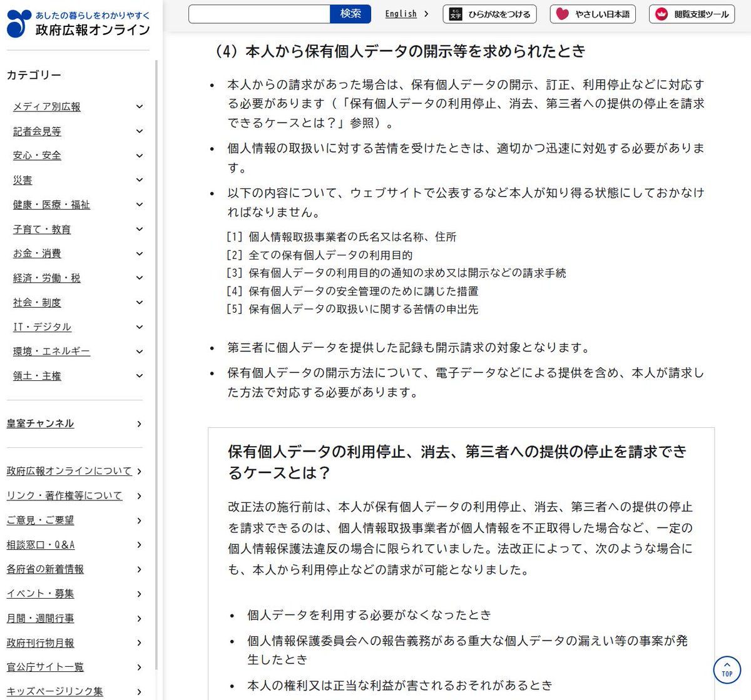Click the arrow next to 皇室チャンネル

click(139, 424)
